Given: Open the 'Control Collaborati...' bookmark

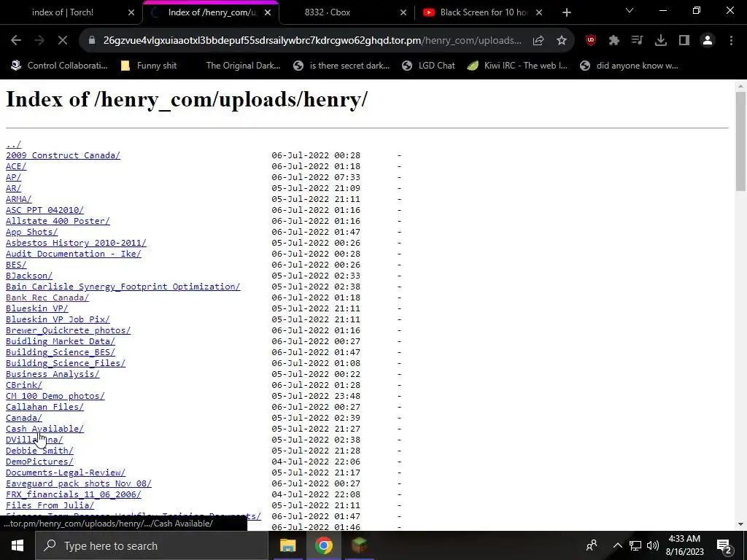Looking at the screenshot, I should click(x=60, y=66).
